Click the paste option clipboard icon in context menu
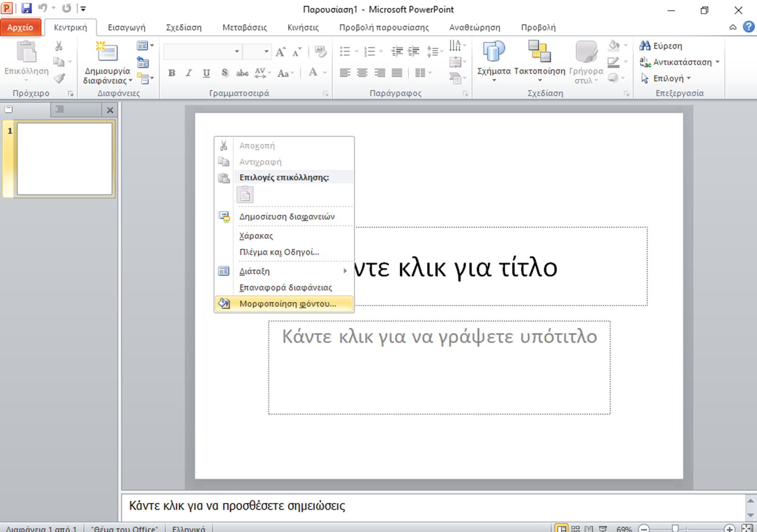The width and height of the screenshot is (757, 532). tap(245, 195)
